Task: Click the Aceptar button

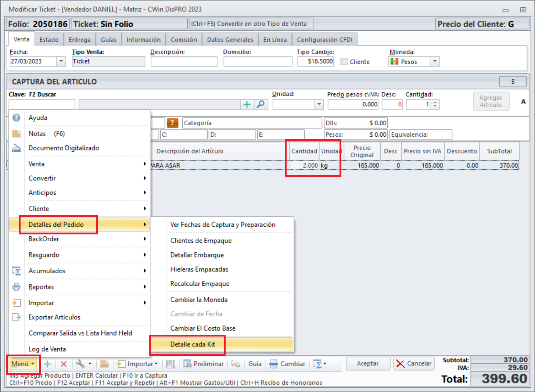Action: tap(367, 363)
